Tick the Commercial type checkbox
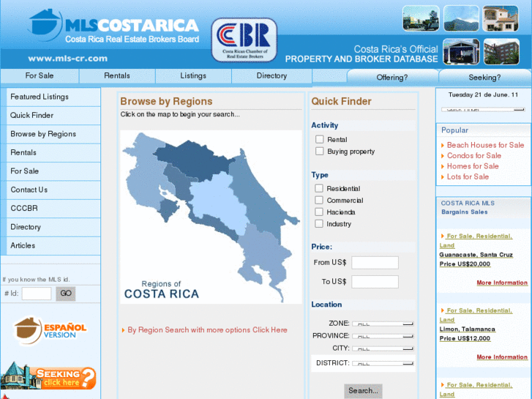Viewport: 532px width, 399px height. click(x=318, y=200)
